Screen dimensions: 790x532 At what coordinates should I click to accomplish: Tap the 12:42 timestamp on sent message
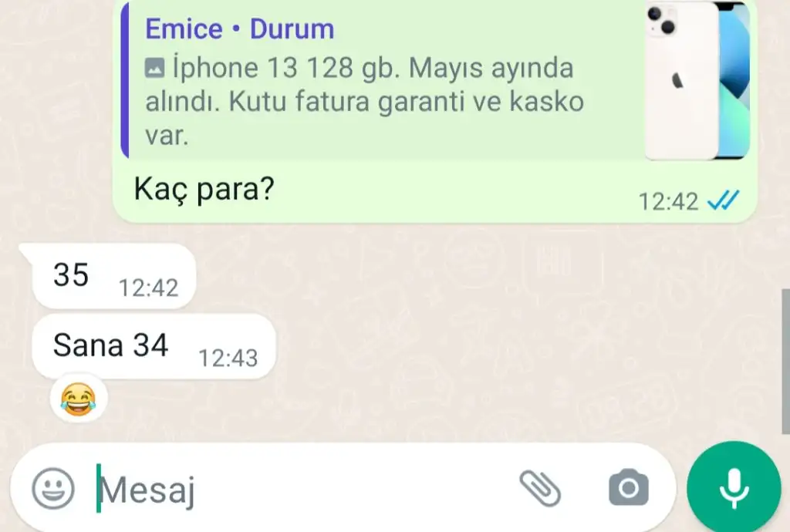point(668,202)
